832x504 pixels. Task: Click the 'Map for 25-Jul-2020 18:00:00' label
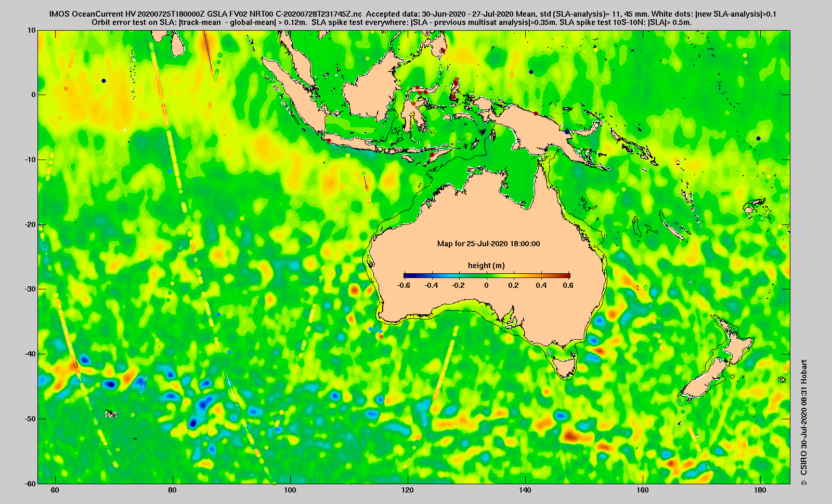coord(488,244)
